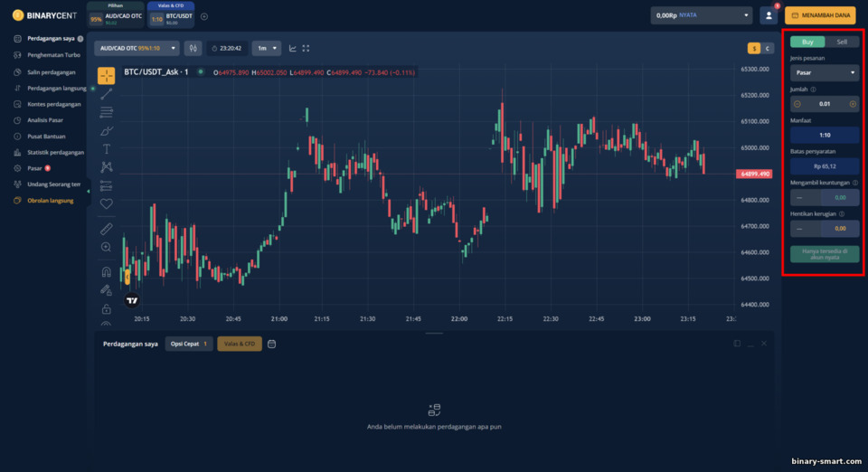Increase Jumlah amount with plus
Image resolution: width=868 pixels, height=472 pixels.
click(853, 104)
